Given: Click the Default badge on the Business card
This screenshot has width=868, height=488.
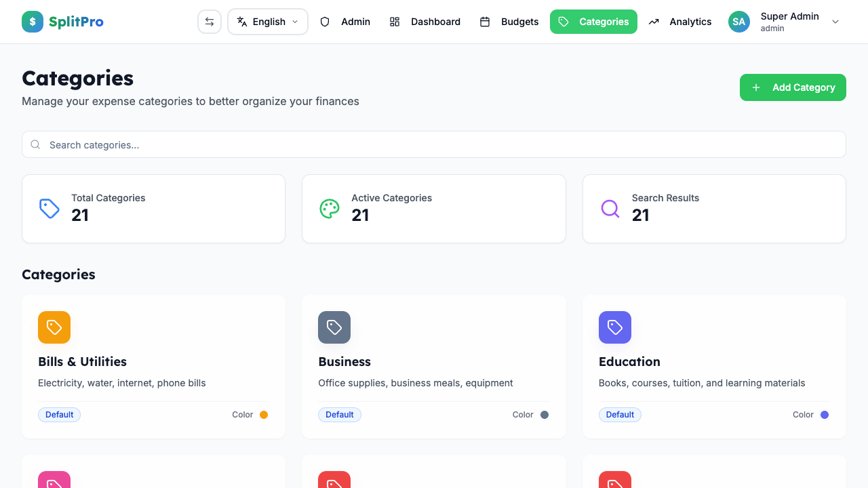Looking at the screenshot, I should (x=340, y=414).
